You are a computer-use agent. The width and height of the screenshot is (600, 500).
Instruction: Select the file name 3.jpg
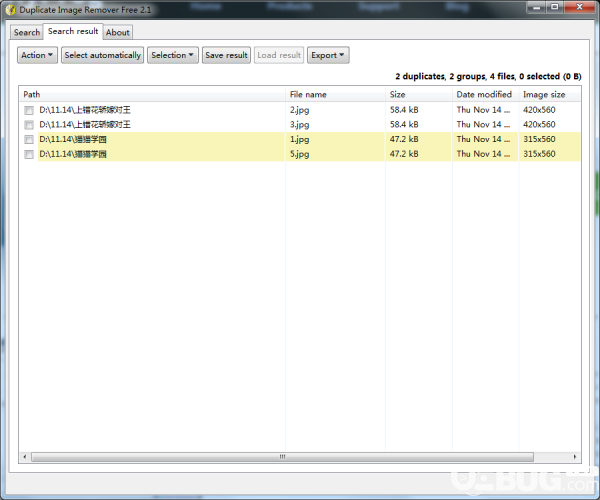[x=300, y=125]
